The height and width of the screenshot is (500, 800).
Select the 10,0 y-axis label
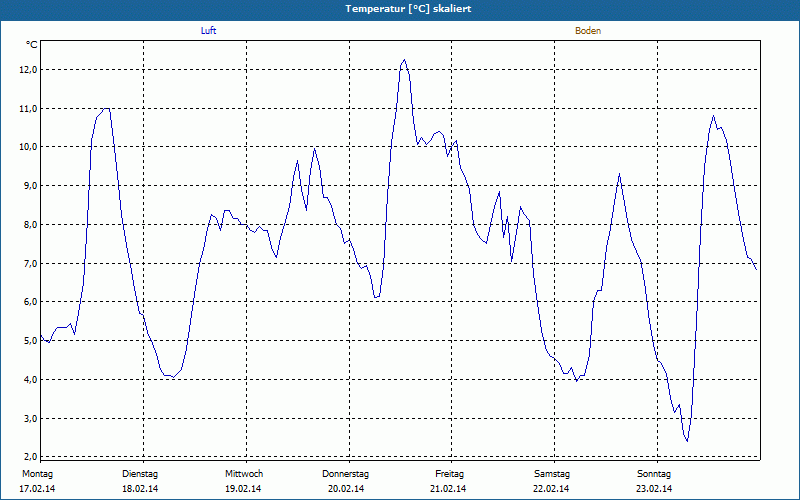coord(28,147)
